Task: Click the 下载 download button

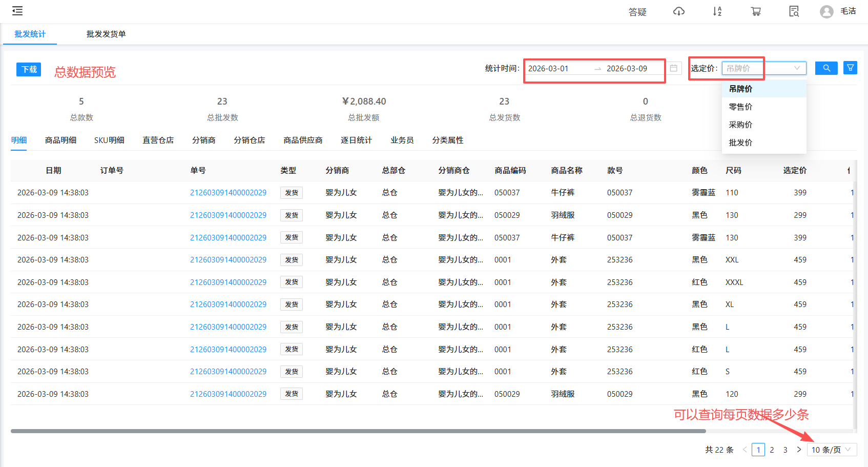Action: click(28, 69)
